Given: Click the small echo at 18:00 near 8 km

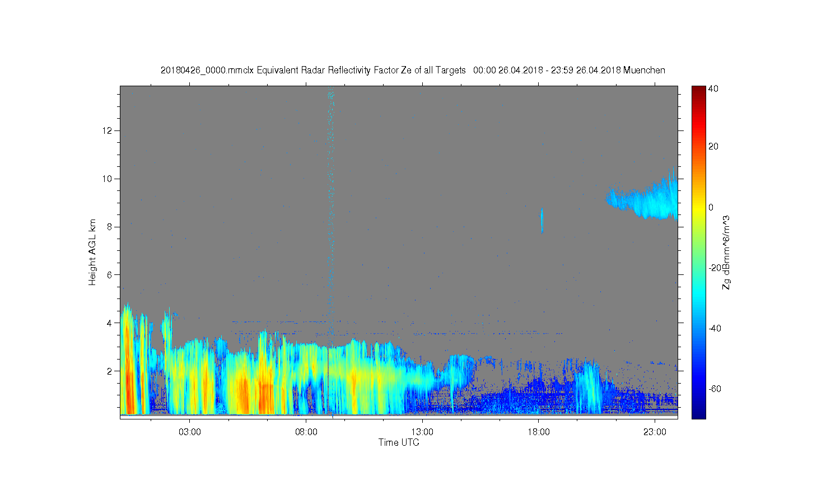Looking at the screenshot, I should pyautogui.click(x=542, y=220).
